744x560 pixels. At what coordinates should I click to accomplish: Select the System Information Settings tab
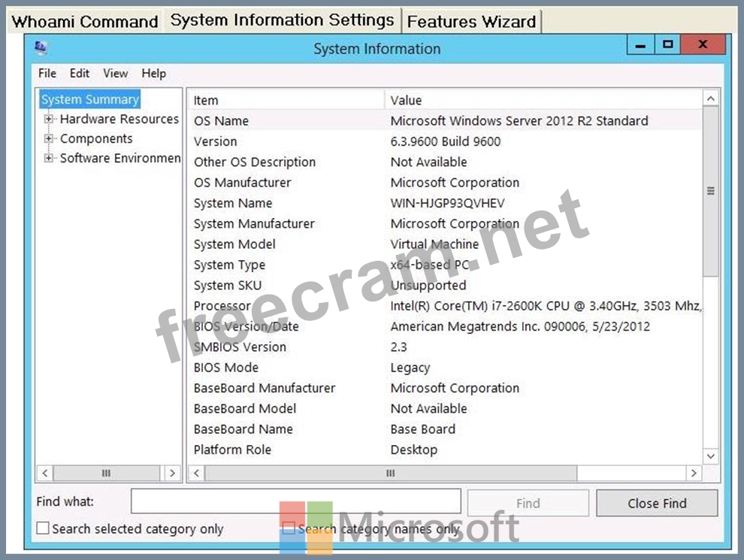(x=282, y=20)
